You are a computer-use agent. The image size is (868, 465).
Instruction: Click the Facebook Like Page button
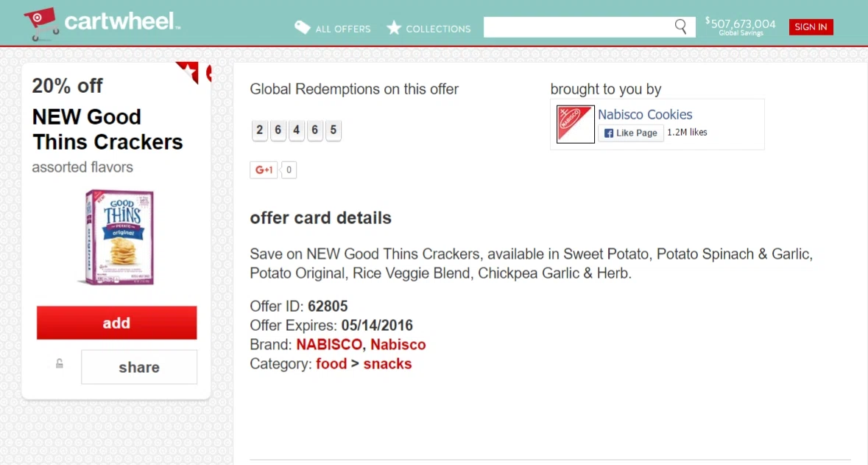[x=630, y=133]
